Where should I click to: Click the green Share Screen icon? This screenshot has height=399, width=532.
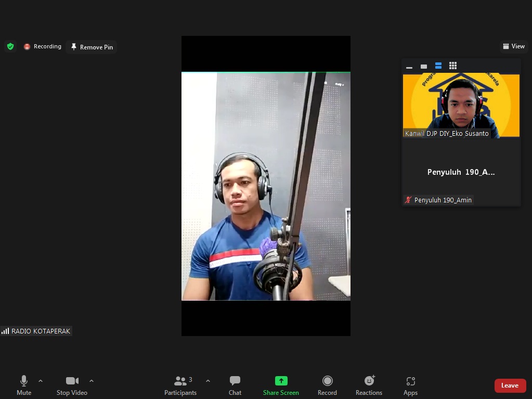click(x=281, y=381)
